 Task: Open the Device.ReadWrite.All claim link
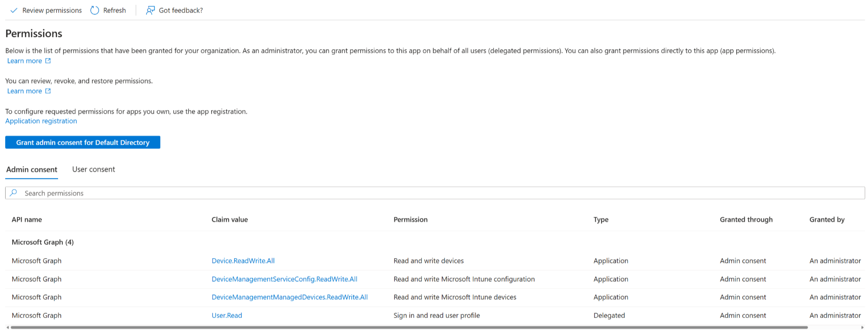click(243, 261)
